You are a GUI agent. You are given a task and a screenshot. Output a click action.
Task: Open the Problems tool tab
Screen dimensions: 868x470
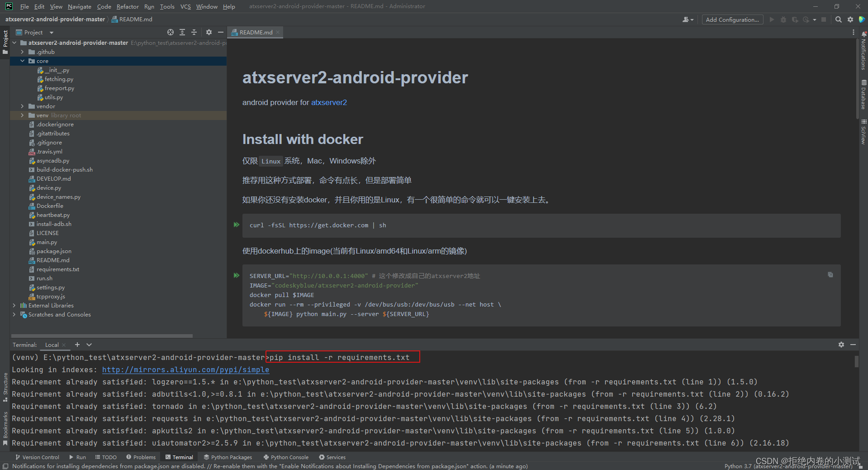coord(141,457)
